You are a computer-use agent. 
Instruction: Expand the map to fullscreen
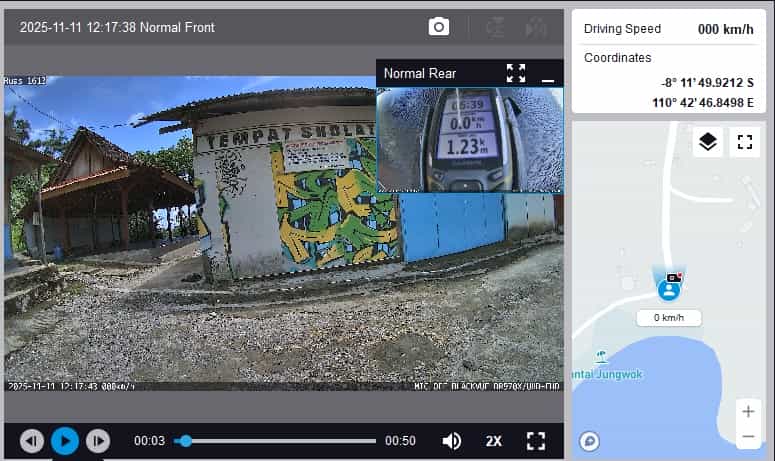[744, 142]
